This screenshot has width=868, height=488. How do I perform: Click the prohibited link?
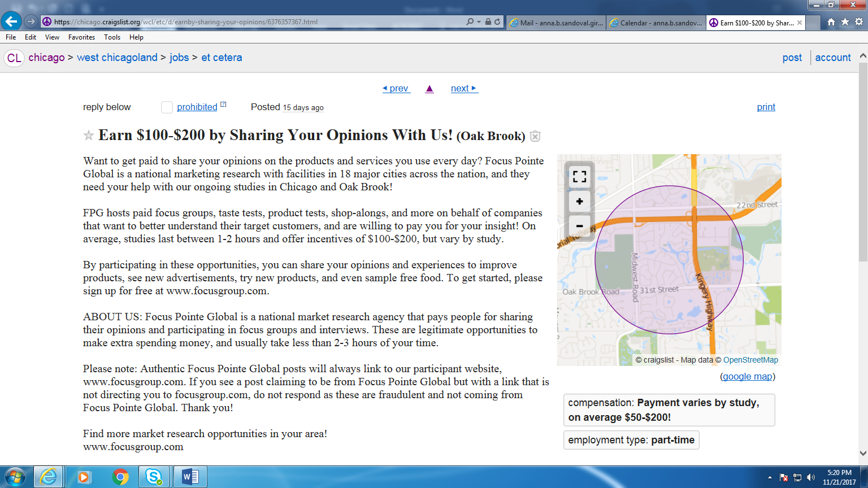pos(197,107)
